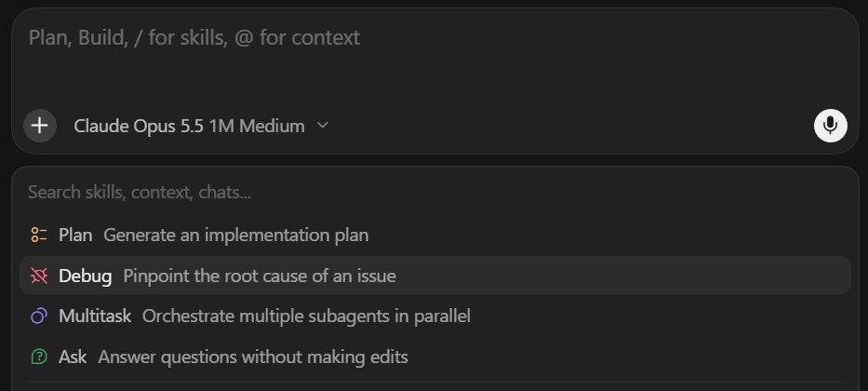This screenshot has height=391, width=868.
Task: Click the Ask question mark icon
Action: (39, 357)
